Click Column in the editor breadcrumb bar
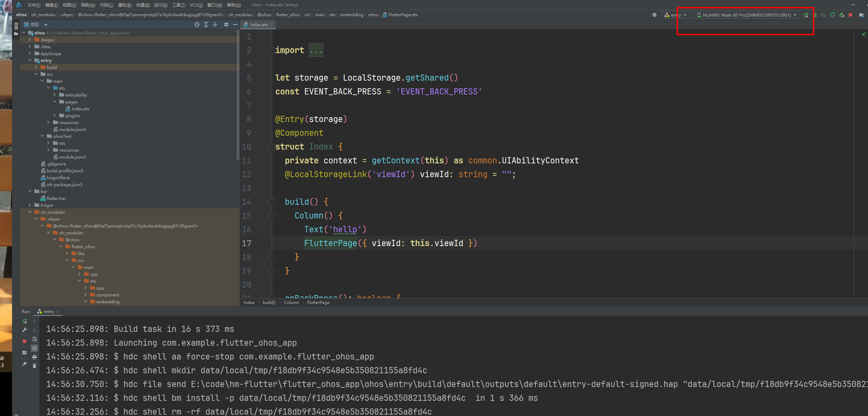868x416 pixels. [x=291, y=303]
